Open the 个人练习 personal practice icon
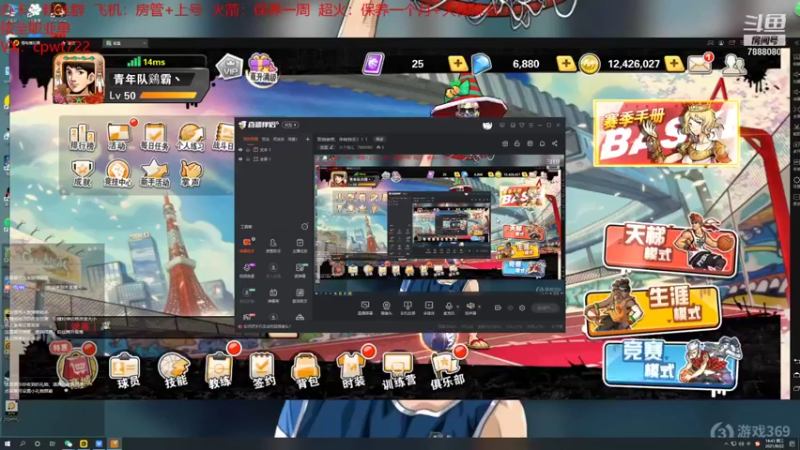This screenshot has height=450, width=800. pos(190,137)
